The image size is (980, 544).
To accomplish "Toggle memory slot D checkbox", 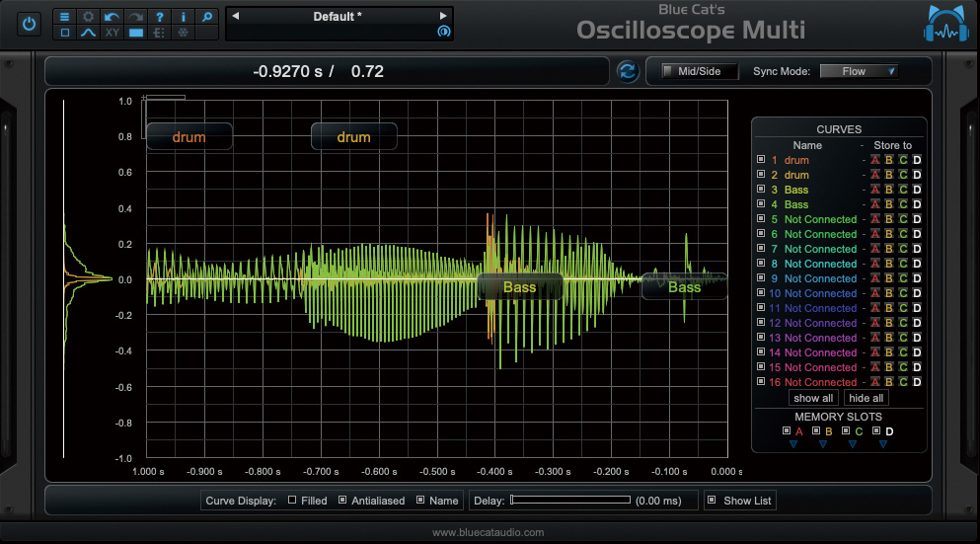I will tap(876, 430).
